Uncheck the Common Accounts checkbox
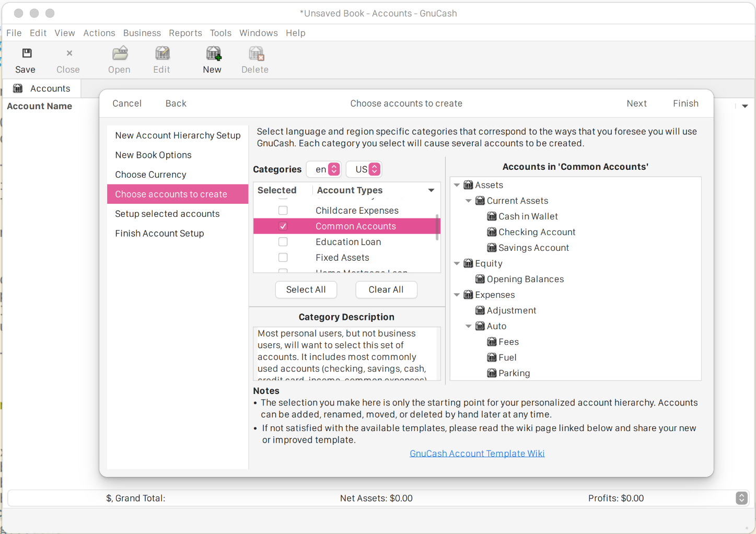Viewport: 756px width, 534px height. [283, 226]
